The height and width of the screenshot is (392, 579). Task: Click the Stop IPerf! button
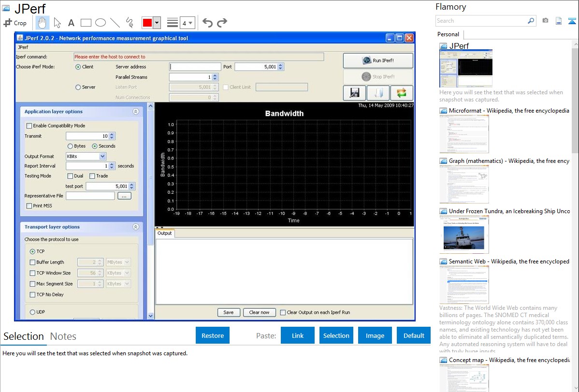[x=378, y=76]
